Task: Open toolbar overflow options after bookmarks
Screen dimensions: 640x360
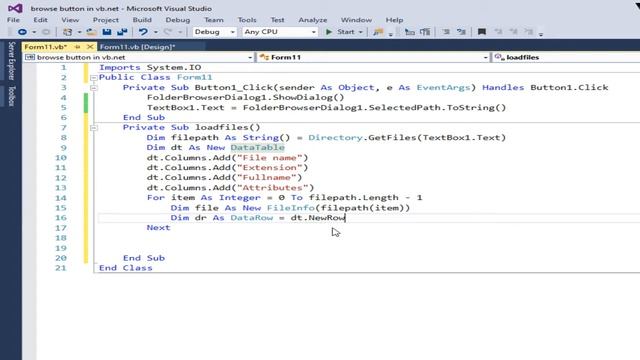Action: pyautogui.click(x=541, y=34)
